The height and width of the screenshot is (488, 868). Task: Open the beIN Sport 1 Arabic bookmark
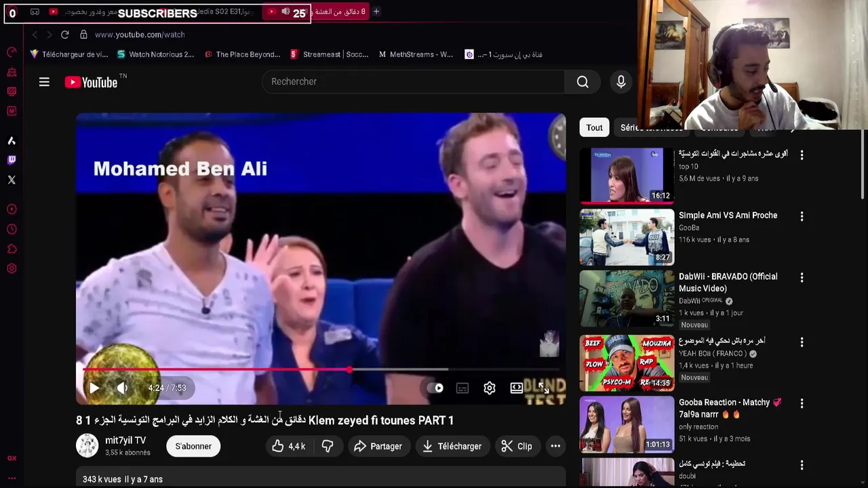(503, 54)
